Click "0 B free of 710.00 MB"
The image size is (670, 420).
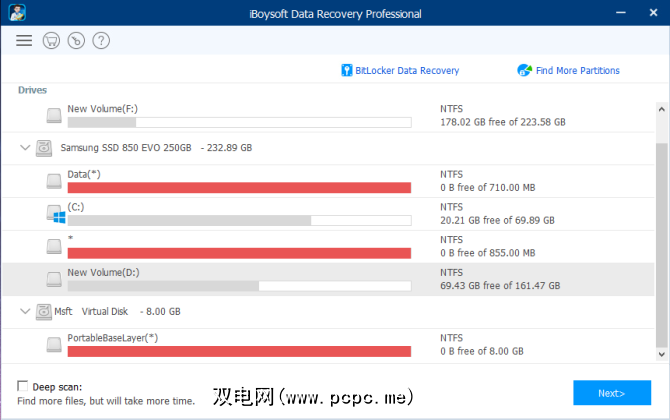(x=488, y=188)
